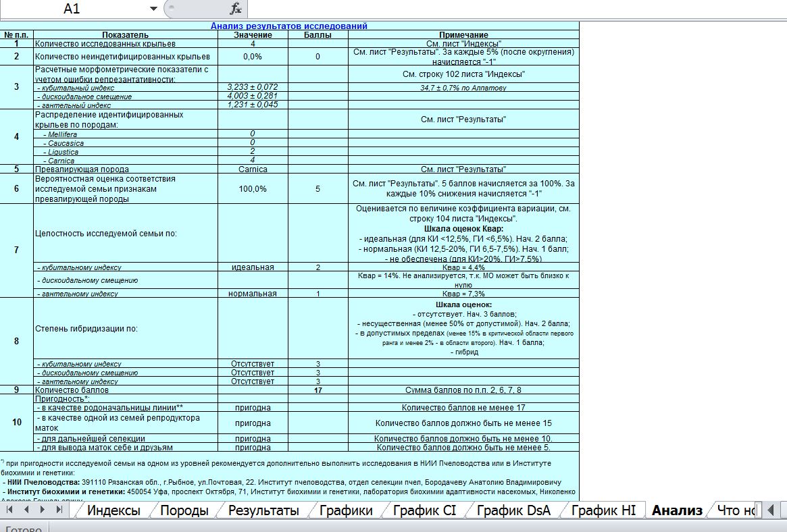Open the График DsA sheet tab

click(x=513, y=510)
